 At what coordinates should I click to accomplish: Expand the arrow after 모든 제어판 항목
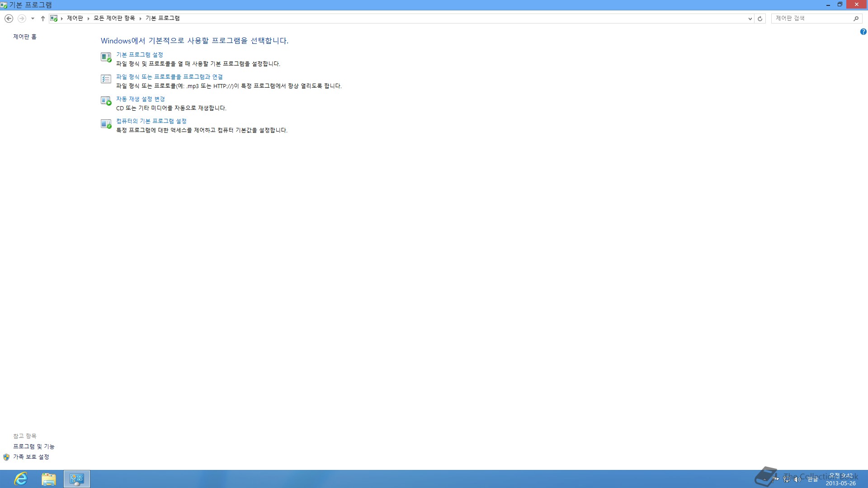(x=141, y=19)
